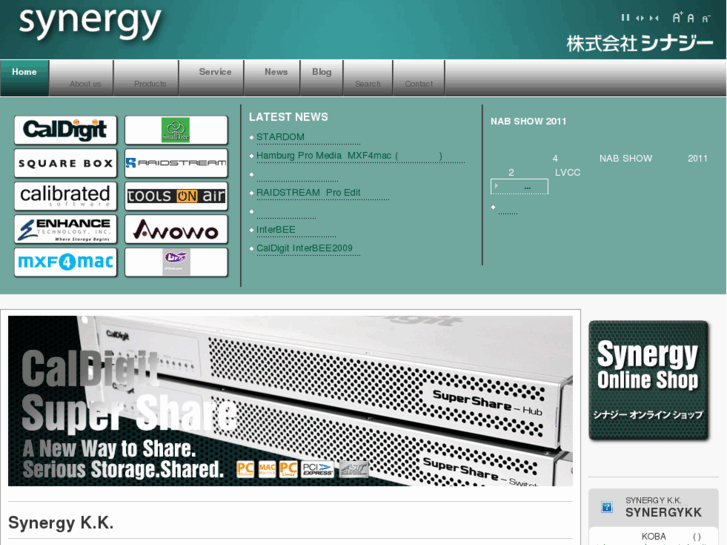Open the Hamburg Pro Media MXF4mac link
This screenshot has height=545, width=727.
pyautogui.click(x=349, y=155)
